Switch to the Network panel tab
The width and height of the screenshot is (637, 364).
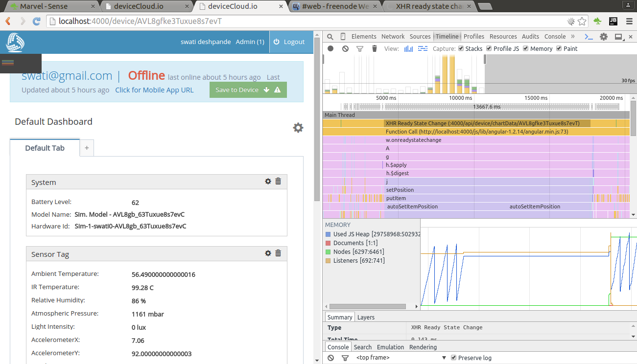[393, 37]
